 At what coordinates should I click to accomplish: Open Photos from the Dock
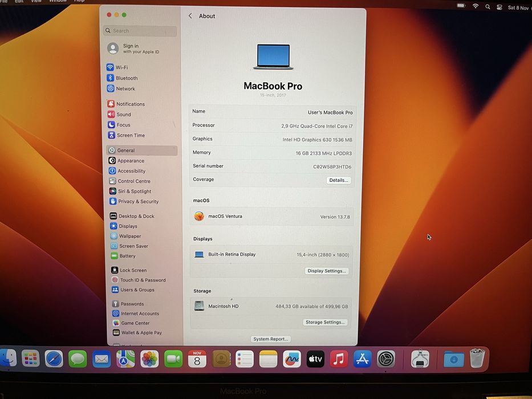pos(149,359)
